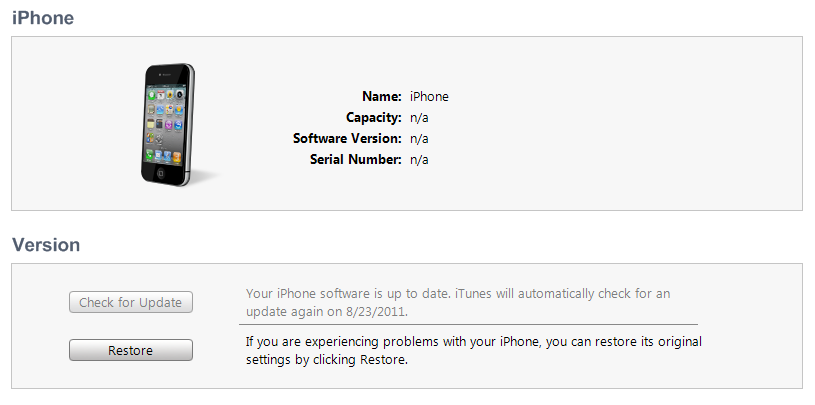Click the divider line between update and restore text
The width and height of the screenshot is (815, 405).
pos(468,324)
